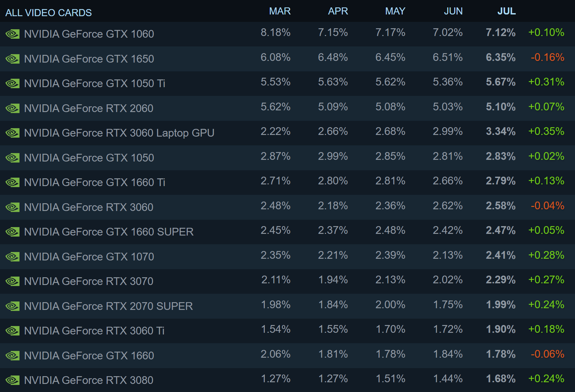Click the NVIDIA logo beside GTX 1660 Ti
This screenshot has height=392, width=575.
point(12,182)
